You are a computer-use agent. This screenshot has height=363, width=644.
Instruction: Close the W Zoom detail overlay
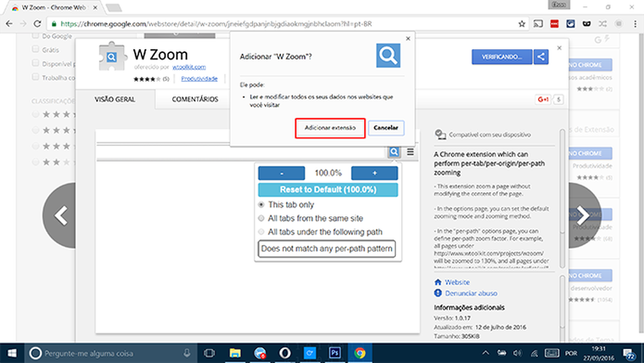(559, 48)
